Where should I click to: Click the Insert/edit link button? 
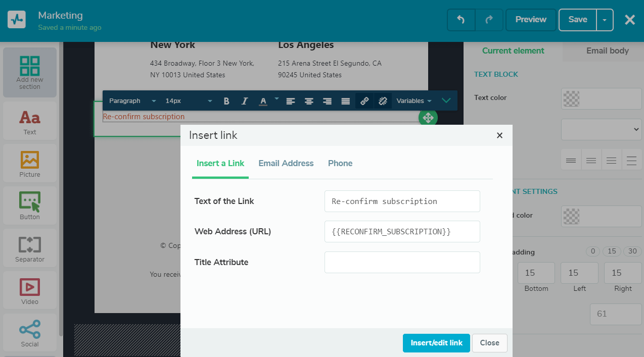pos(436,343)
